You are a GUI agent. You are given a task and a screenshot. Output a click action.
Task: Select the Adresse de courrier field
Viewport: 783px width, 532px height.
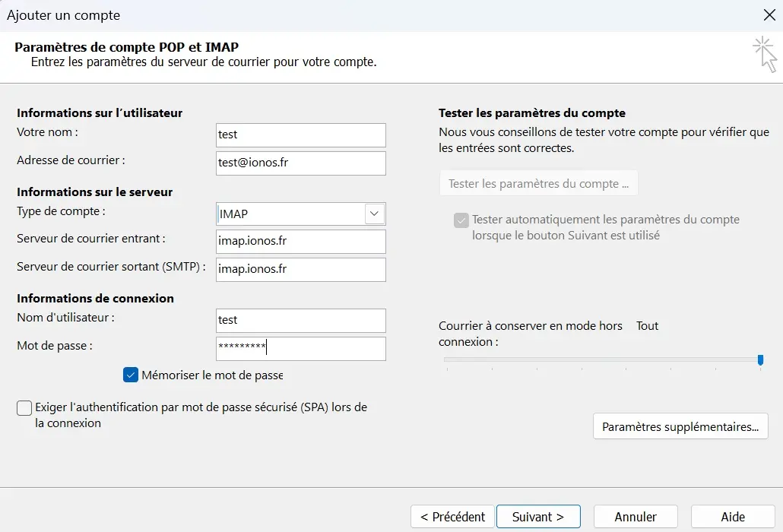(x=300, y=163)
